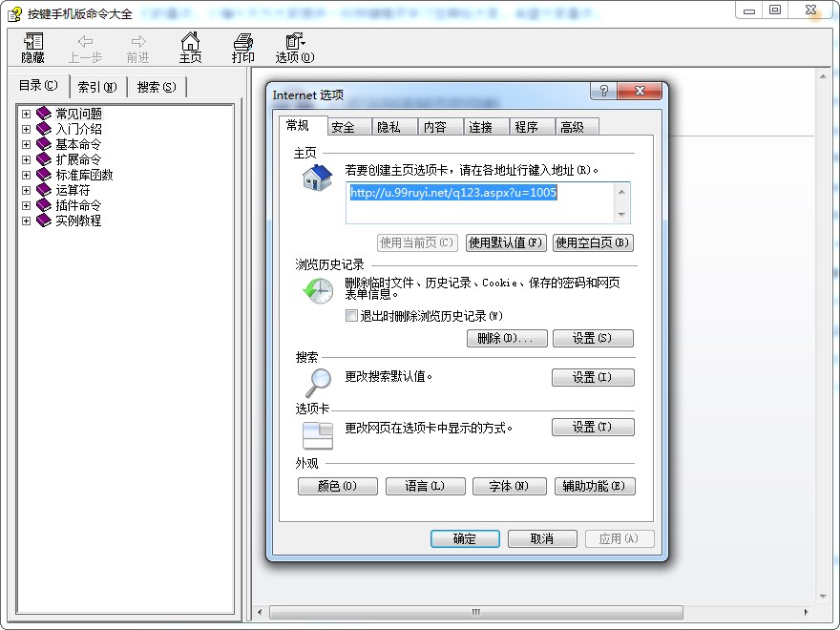Open the 索引(N) tab in left pane
Screen dimensions: 840x630
[97, 87]
